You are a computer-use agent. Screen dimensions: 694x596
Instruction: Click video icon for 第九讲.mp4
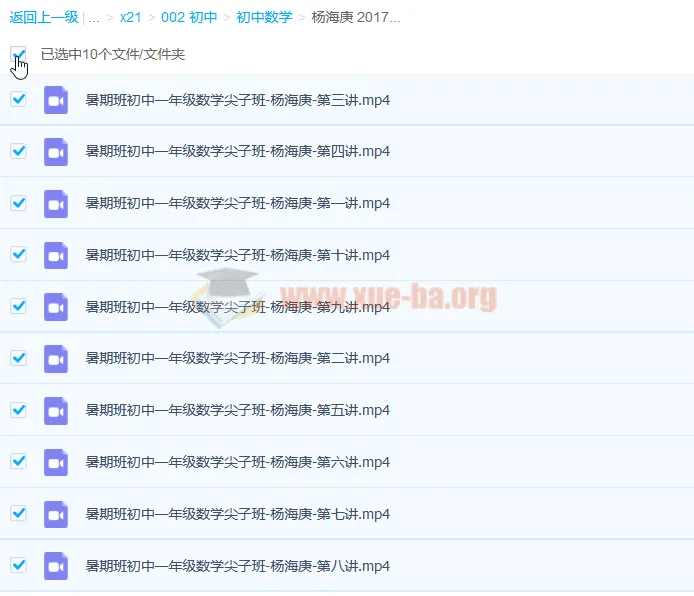56,307
